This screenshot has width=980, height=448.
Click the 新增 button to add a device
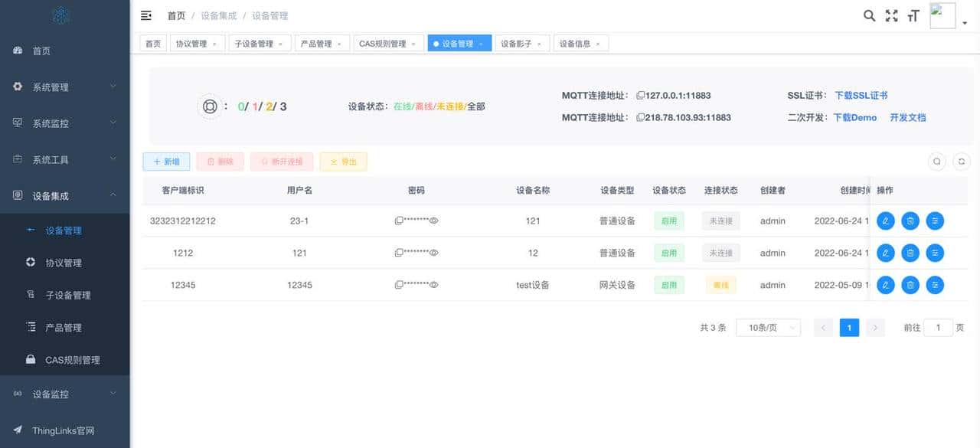point(166,162)
